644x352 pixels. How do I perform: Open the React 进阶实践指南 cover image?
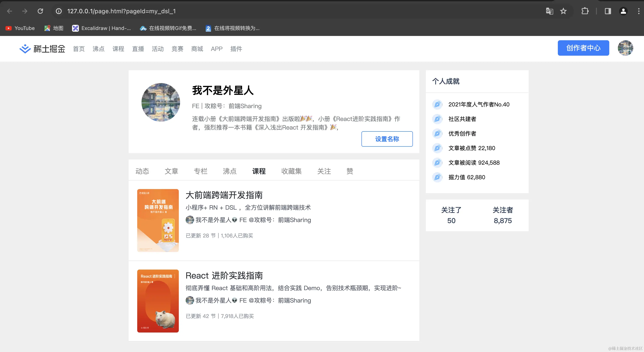click(158, 301)
